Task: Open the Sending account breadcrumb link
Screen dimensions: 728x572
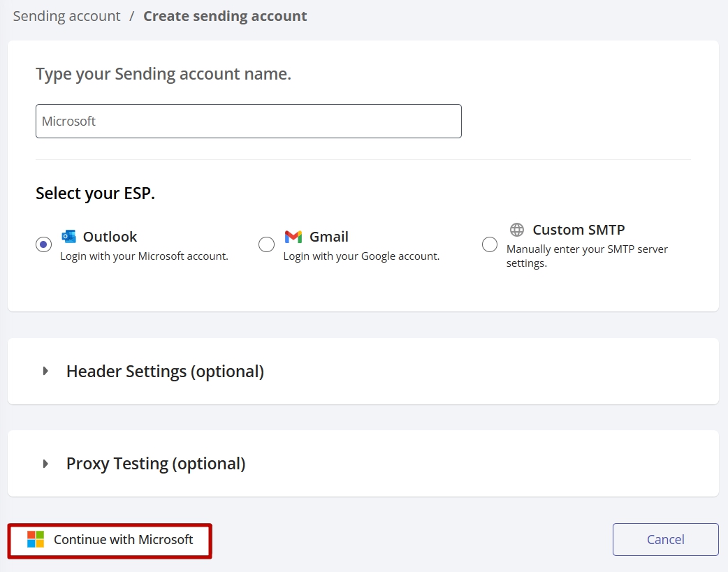Action: point(66,16)
